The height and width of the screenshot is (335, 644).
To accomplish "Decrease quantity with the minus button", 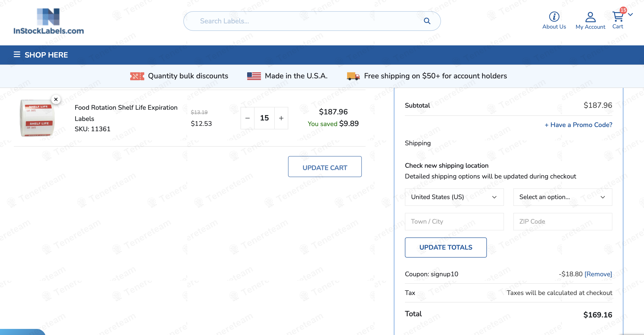I will (247, 118).
